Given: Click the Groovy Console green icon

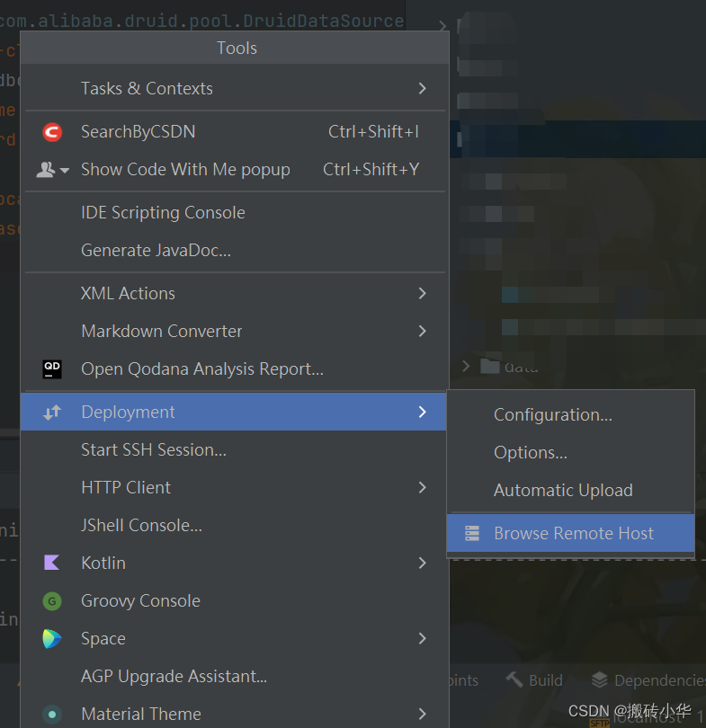Looking at the screenshot, I should point(52,600).
